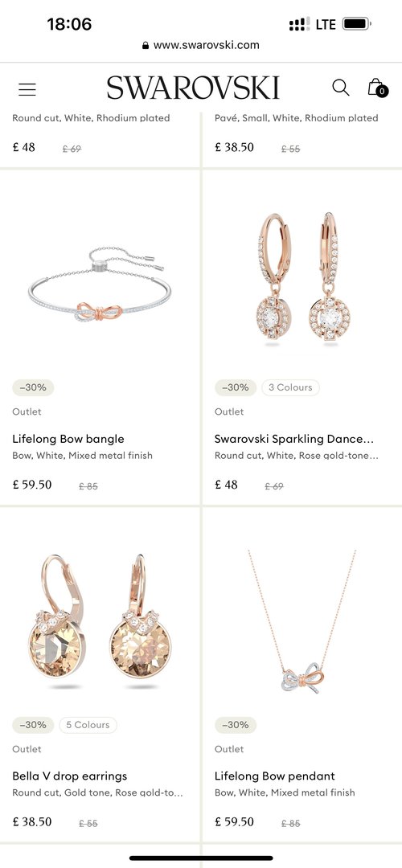Open the shopping bag icon

[377, 88]
